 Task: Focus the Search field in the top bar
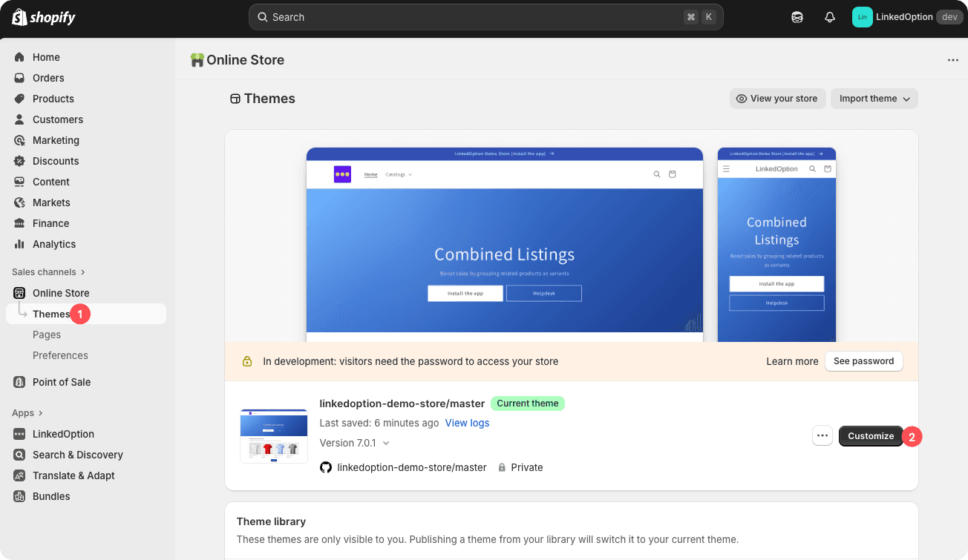pyautogui.click(x=485, y=17)
